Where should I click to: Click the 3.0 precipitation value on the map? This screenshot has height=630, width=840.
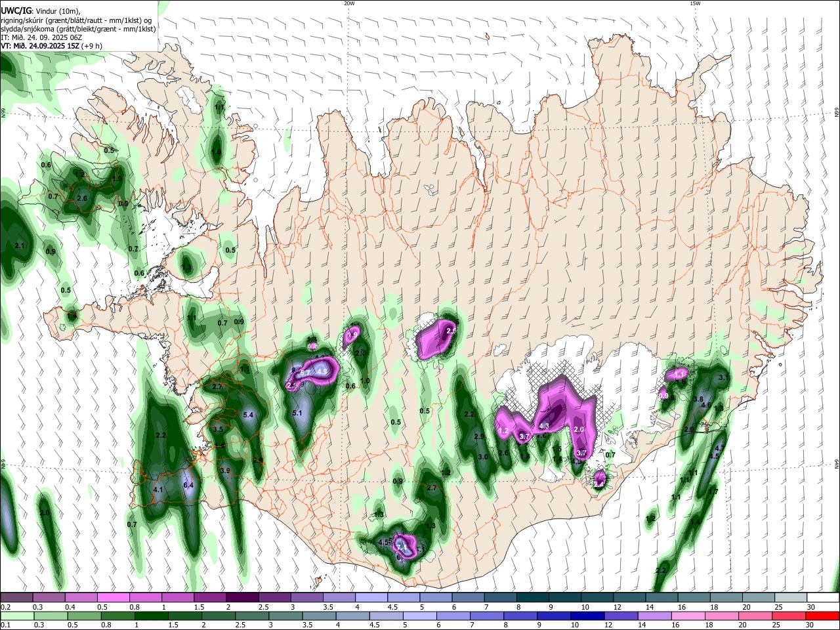(x=483, y=457)
